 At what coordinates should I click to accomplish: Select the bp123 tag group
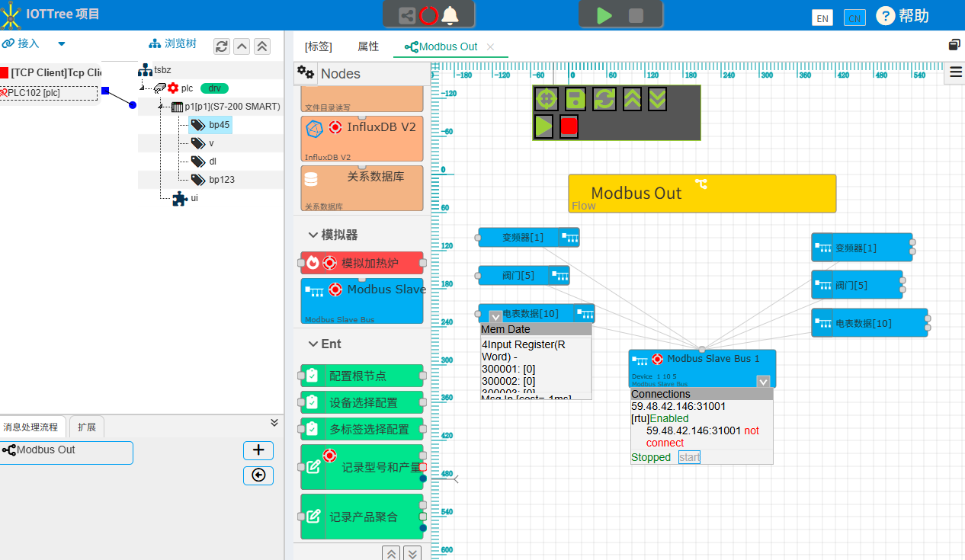(213, 180)
